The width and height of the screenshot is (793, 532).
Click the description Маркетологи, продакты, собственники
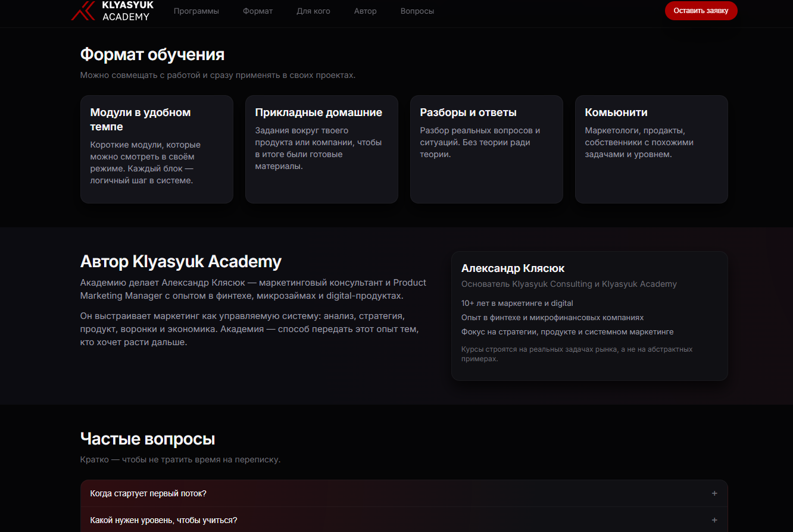pyautogui.click(x=639, y=142)
